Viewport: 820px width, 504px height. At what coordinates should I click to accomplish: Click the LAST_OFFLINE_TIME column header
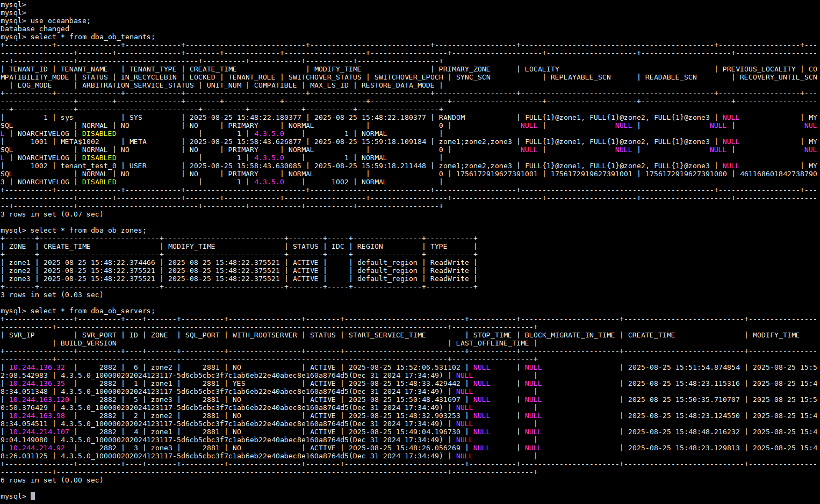(493, 343)
